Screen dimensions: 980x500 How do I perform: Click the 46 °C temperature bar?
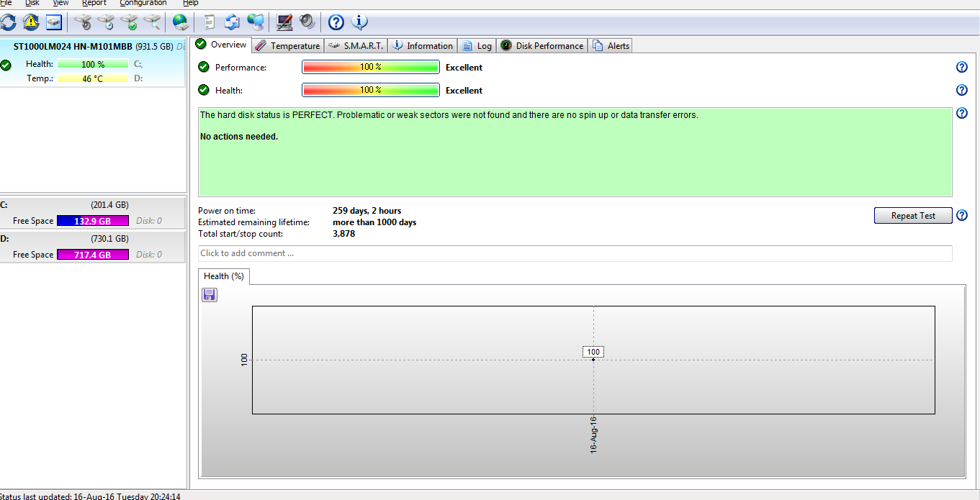93,78
